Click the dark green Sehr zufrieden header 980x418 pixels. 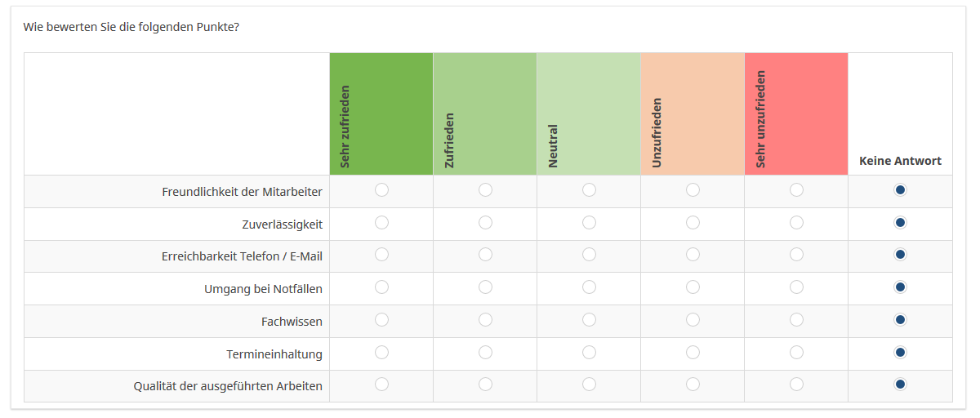click(381, 113)
